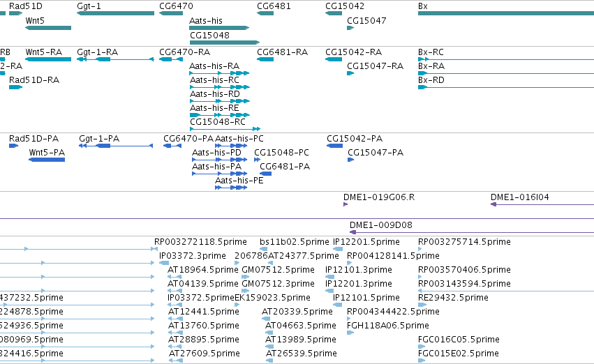Open the CG6481 gene feature
The width and height of the screenshot is (594, 364).
pos(265,13)
